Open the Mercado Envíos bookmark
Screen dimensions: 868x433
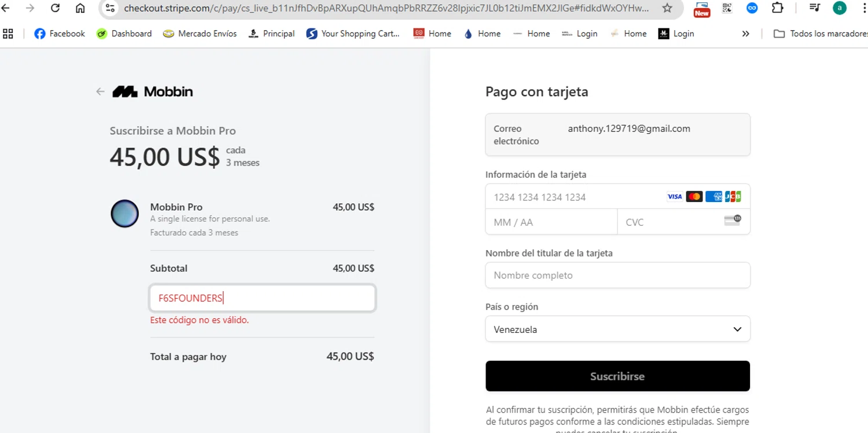[x=200, y=34]
